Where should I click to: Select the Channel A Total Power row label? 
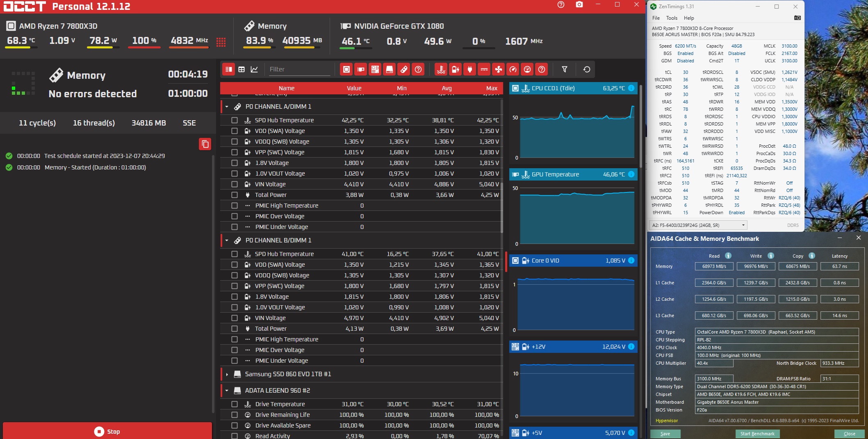[x=271, y=195]
